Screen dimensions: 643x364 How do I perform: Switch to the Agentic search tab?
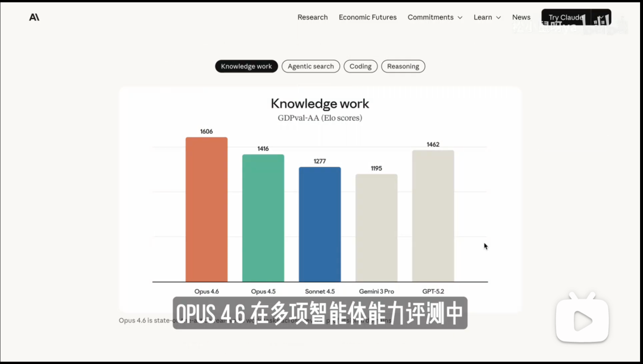tap(311, 67)
